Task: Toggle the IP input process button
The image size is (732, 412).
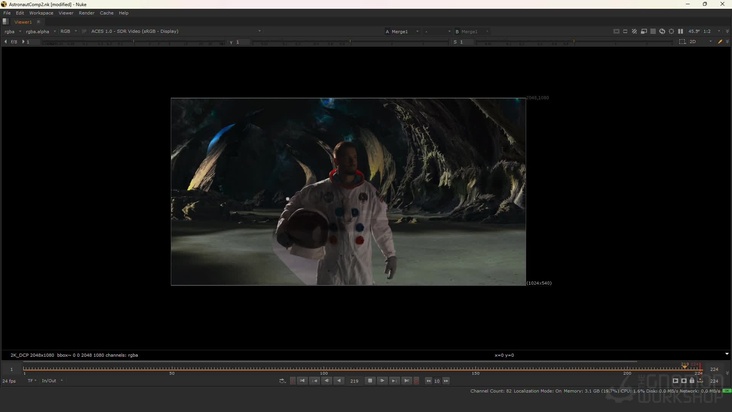Action: (84, 31)
